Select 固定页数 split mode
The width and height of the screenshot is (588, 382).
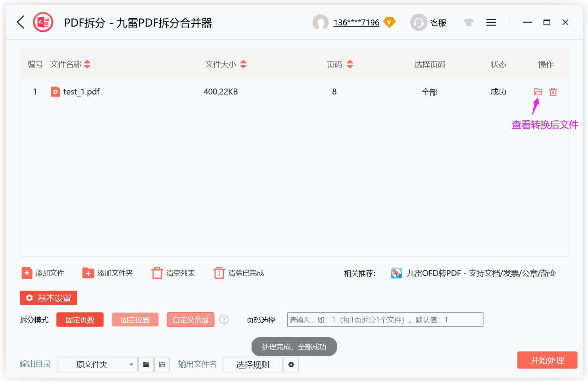coord(80,320)
